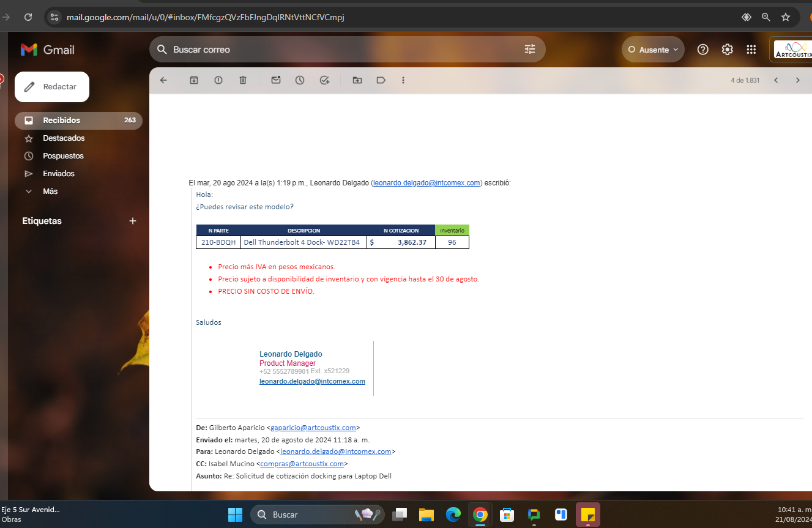Image resolution: width=812 pixels, height=528 pixels.
Task: Bookmark this page with star icon
Action: 786,17
